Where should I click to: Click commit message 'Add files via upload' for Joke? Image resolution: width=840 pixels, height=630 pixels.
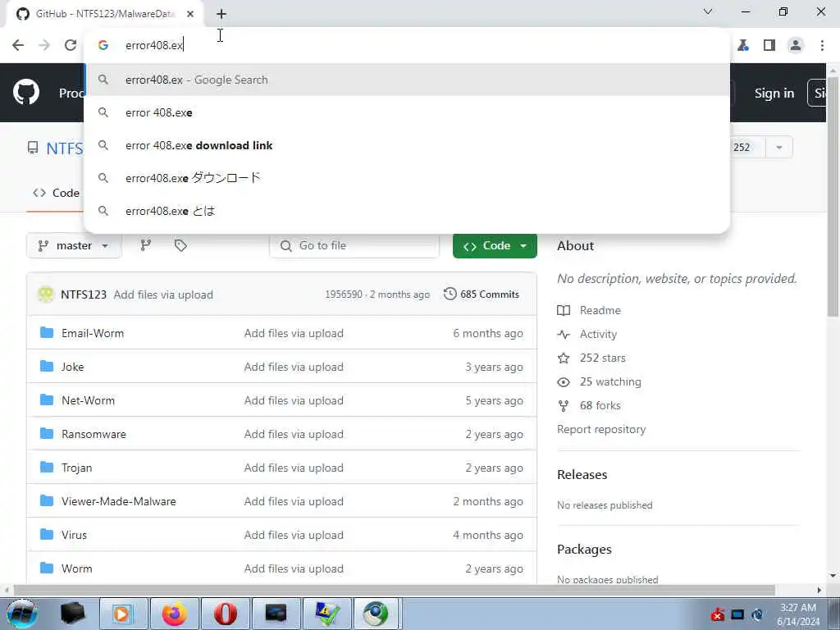point(294,367)
